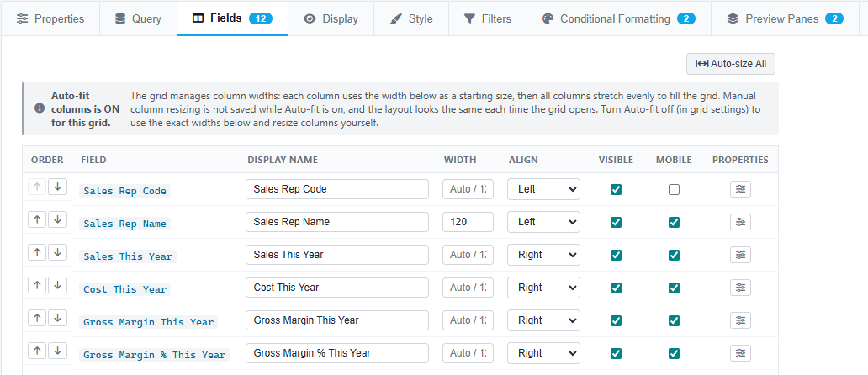Viewport: 868px width, 375px height.
Task: Move Sales Rep Code row down
Action: (x=57, y=187)
